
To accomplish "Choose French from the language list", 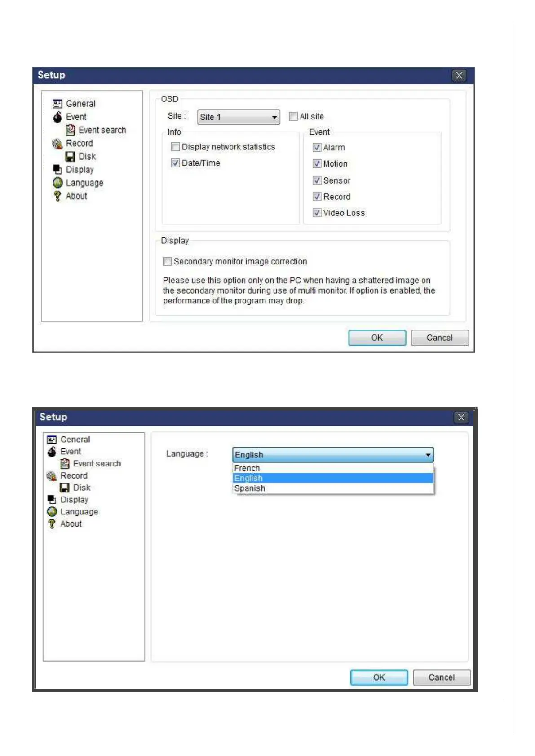I will point(333,468).
